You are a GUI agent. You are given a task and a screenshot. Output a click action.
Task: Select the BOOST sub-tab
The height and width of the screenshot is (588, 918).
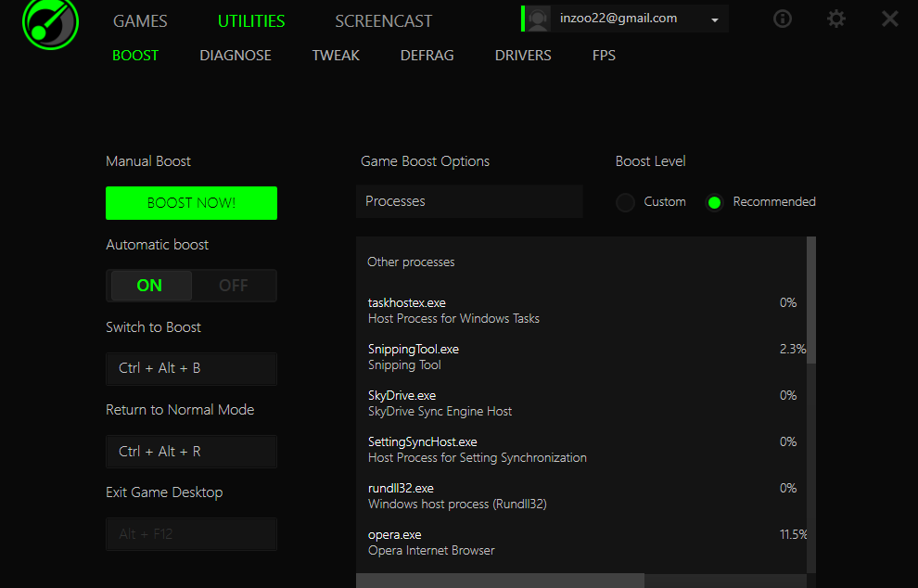click(x=135, y=55)
